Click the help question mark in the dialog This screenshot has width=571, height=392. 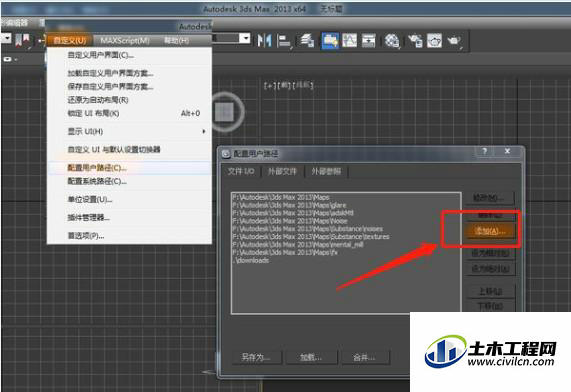click(485, 151)
